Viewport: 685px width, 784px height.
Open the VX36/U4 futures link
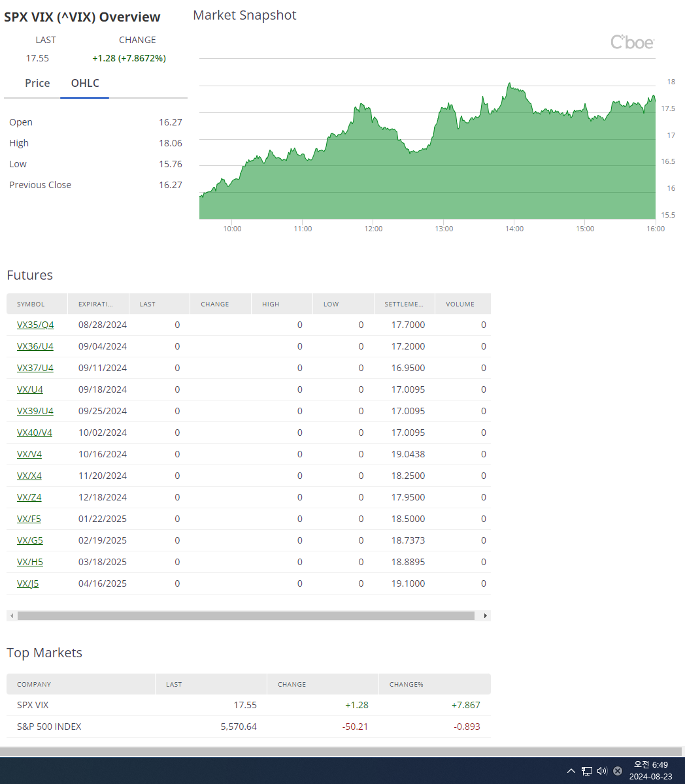tap(35, 346)
